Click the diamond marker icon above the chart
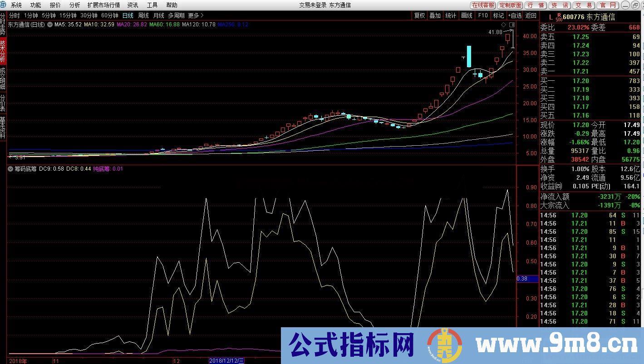 pos(504,25)
